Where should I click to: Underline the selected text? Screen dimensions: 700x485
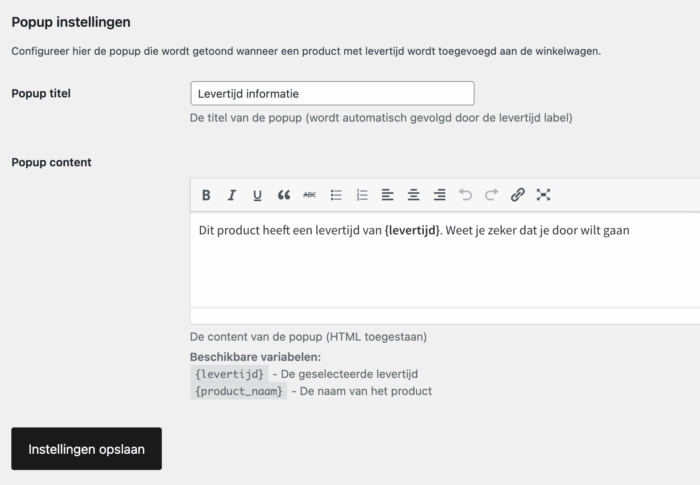click(257, 195)
